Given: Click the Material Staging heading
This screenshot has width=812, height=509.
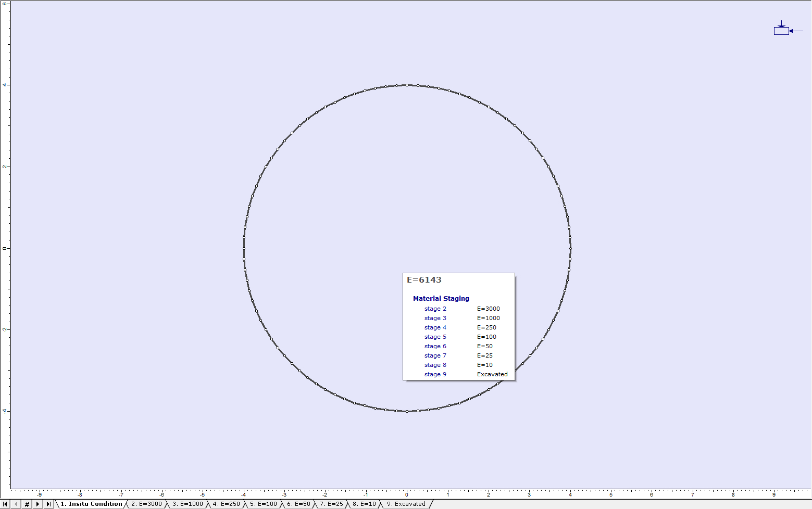Looking at the screenshot, I should point(441,298).
